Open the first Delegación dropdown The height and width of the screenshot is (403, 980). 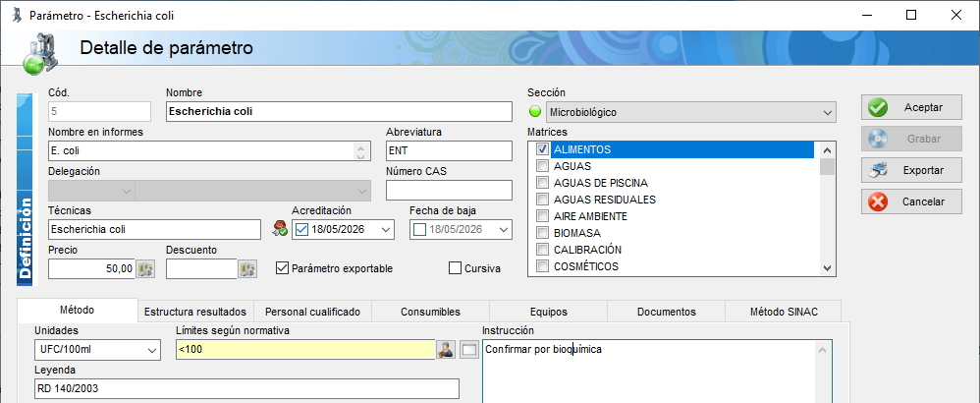pyautogui.click(x=91, y=191)
